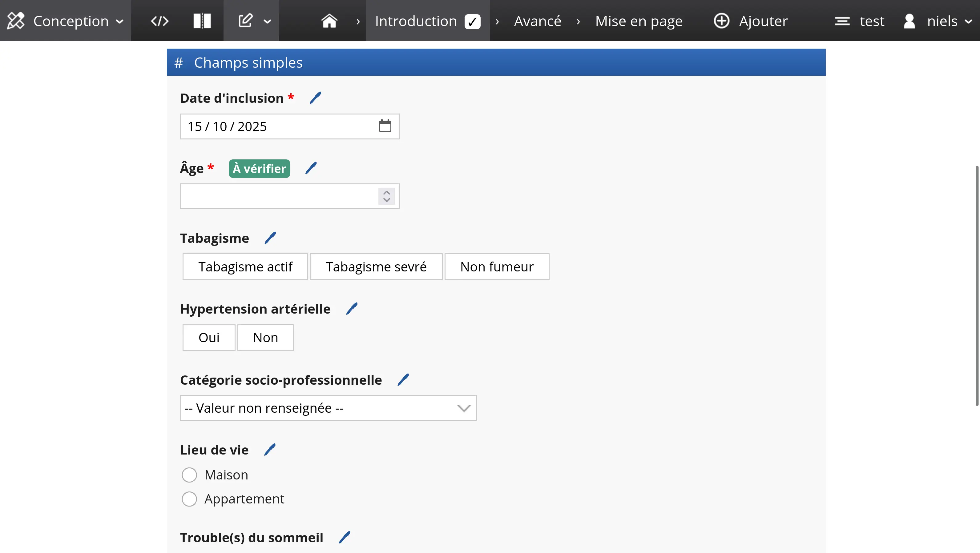The image size is (980, 553).
Task: Edit Trouble(s) du sommeil pencil icon
Action: tap(345, 537)
